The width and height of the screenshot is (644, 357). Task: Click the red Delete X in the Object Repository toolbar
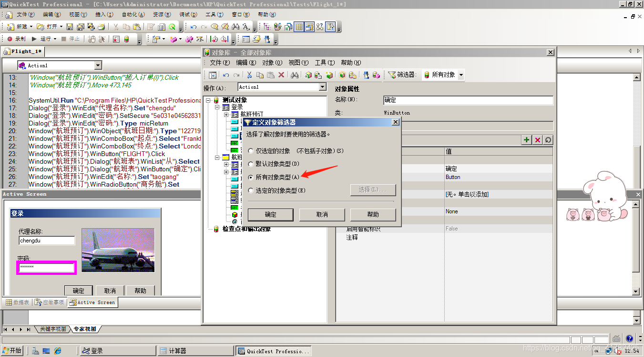(281, 75)
